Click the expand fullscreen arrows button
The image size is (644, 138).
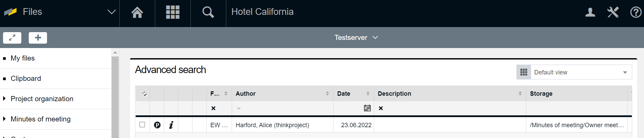point(12,38)
